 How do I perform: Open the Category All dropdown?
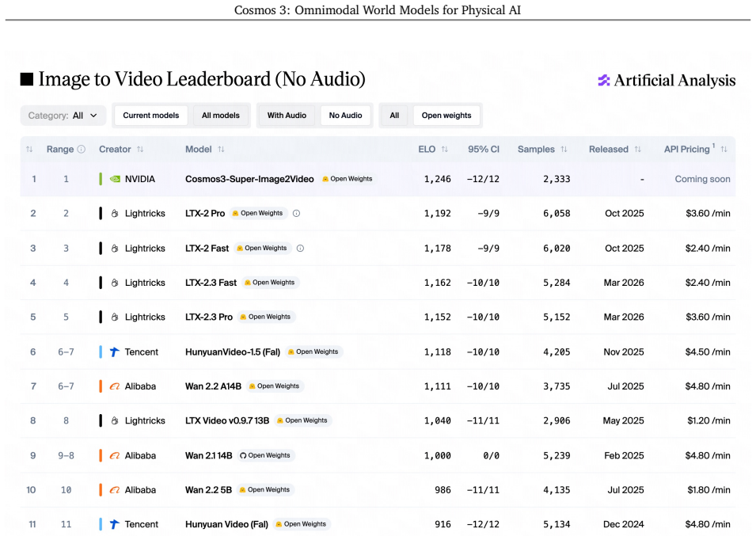tap(63, 116)
